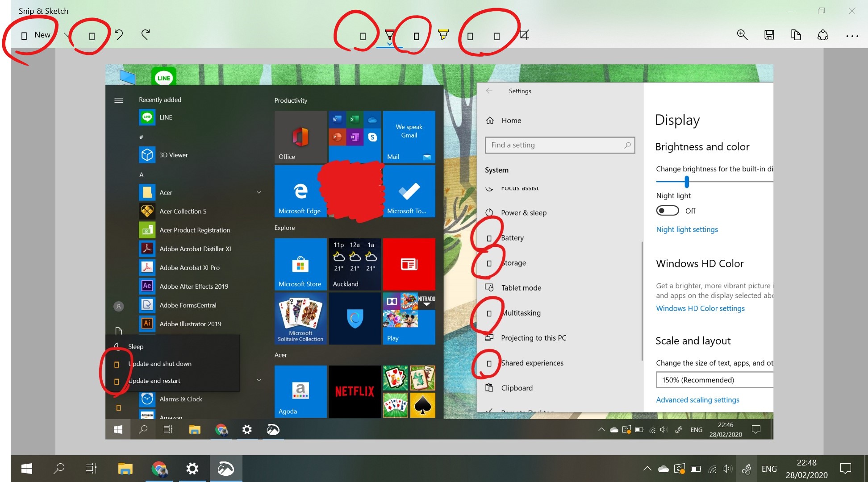Click the Settings window back arrow
868x482 pixels.
489,91
